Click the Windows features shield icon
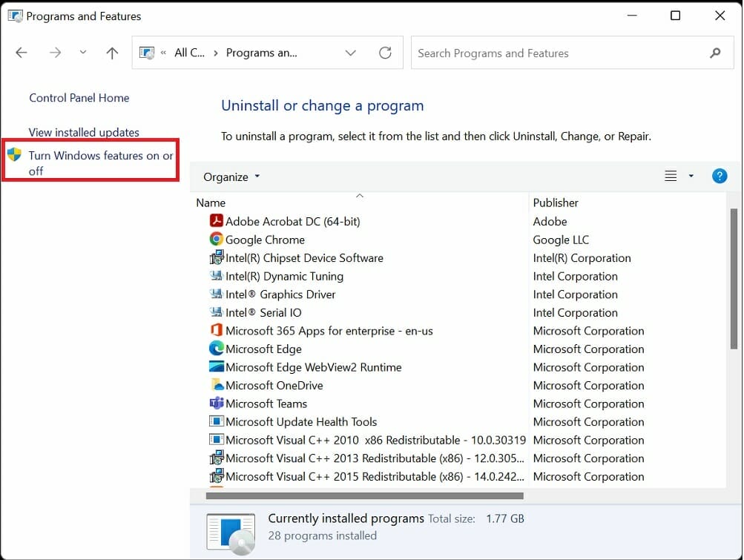 point(15,154)
